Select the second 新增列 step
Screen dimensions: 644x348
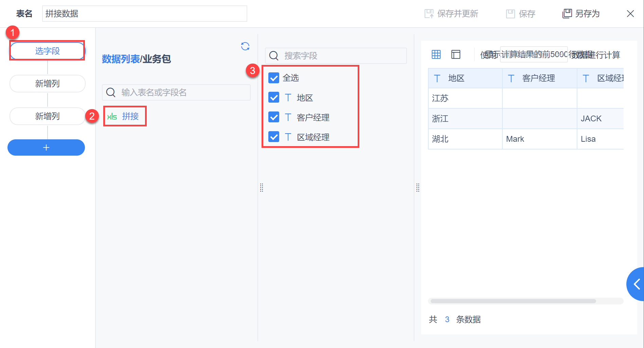click(47, 116)
